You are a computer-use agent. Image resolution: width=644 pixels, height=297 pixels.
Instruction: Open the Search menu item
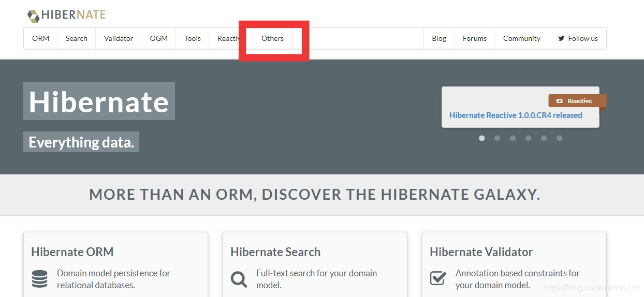click(76, 38)
